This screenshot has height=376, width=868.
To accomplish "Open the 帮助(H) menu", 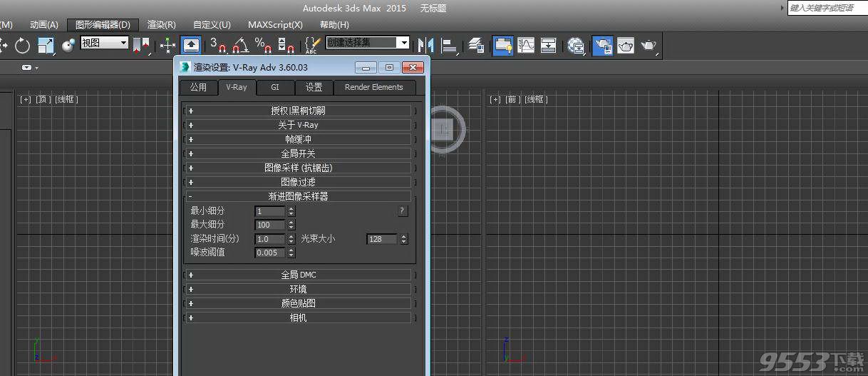I will 334,24.
